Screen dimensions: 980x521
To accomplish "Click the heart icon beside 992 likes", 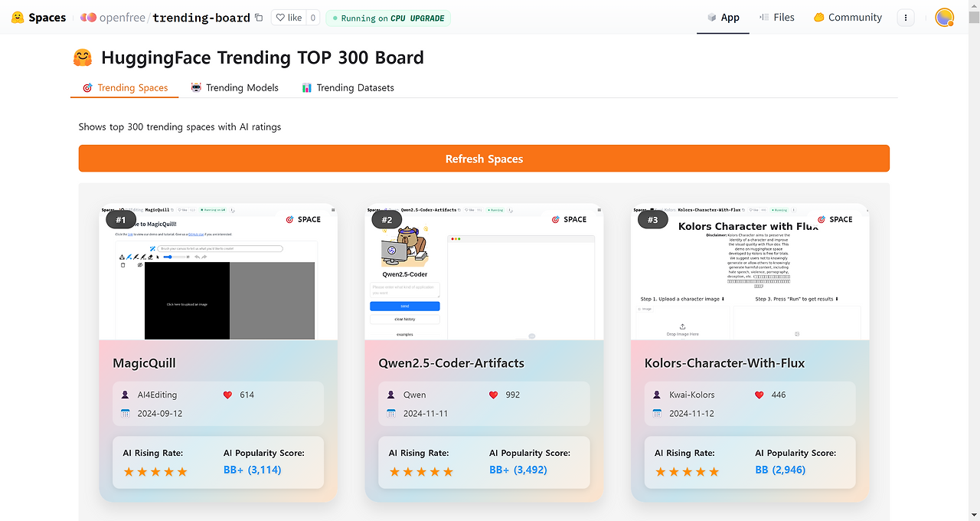I will point(493,395).
